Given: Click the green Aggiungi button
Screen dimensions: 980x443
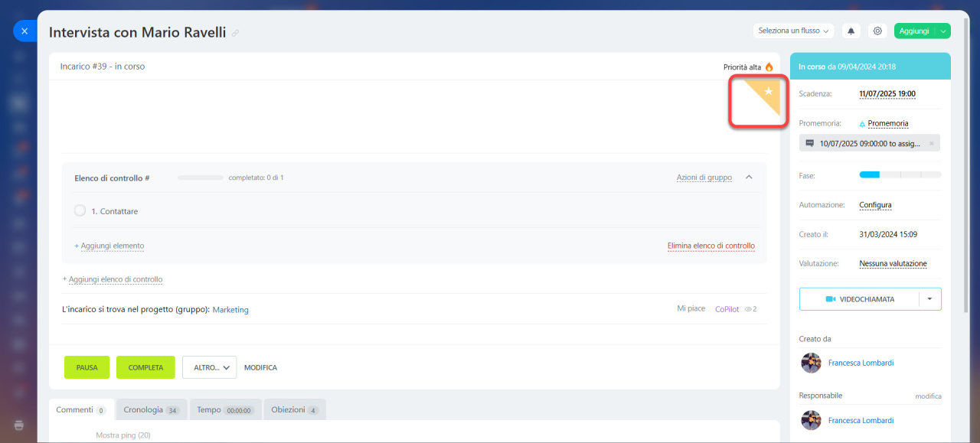Looking at the screenshot, I should coord(915,31).
